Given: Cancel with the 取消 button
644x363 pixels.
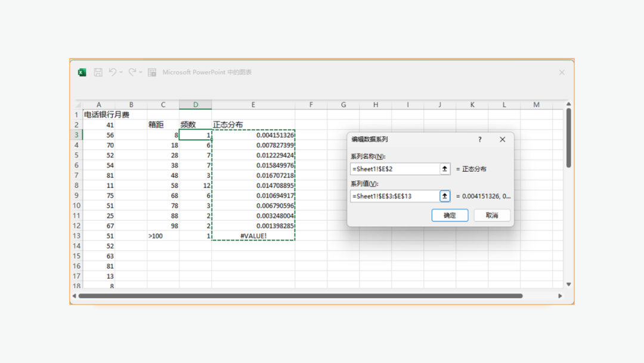Looking at the screenshot, I should tap(492, 216).
